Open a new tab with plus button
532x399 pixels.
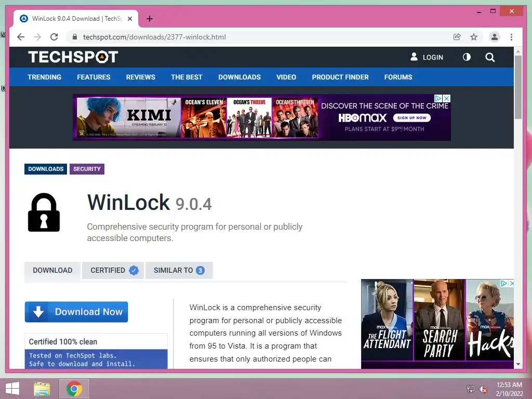(x=149, y=19)
